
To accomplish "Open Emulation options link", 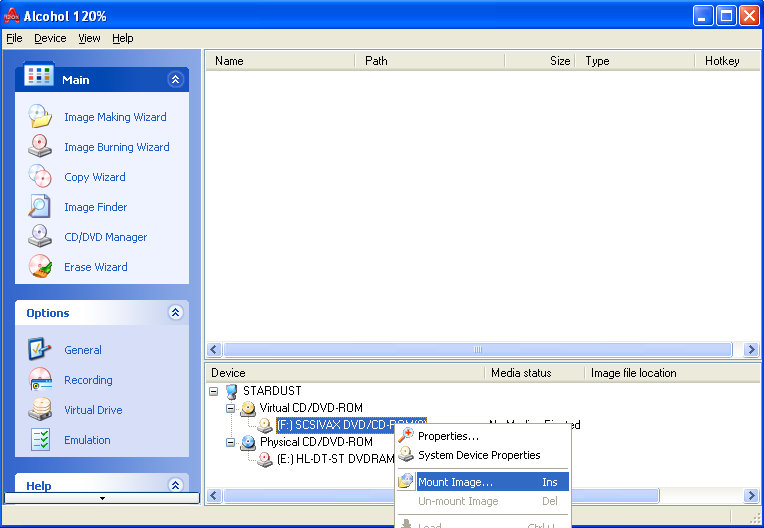I will (x=87, y=440).
